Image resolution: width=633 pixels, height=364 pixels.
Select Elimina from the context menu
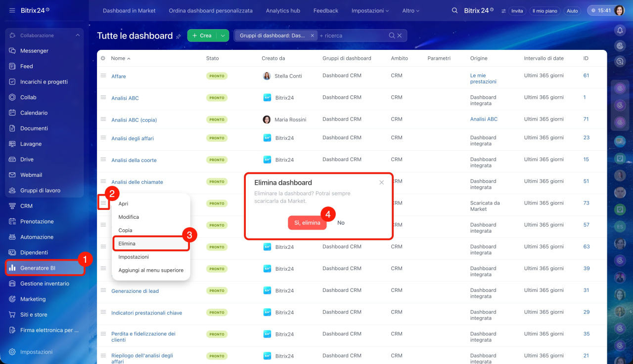[127, 243]
